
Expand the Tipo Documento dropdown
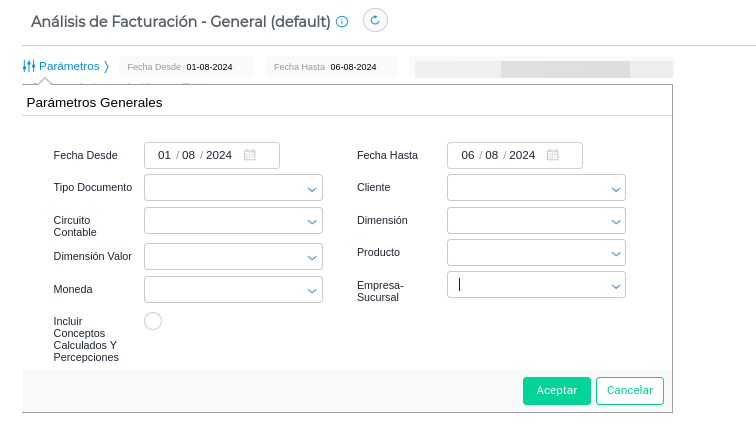[312, 188]
